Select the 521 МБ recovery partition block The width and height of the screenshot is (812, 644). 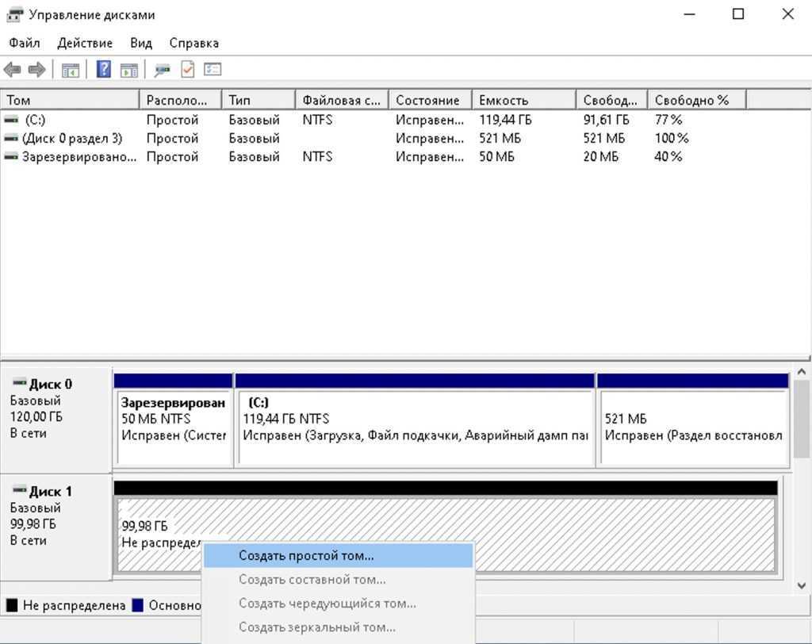point(692,426)
